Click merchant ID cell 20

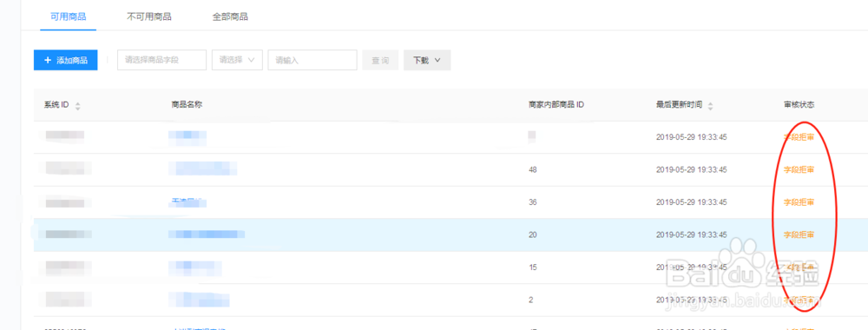[x=533, y=234]
